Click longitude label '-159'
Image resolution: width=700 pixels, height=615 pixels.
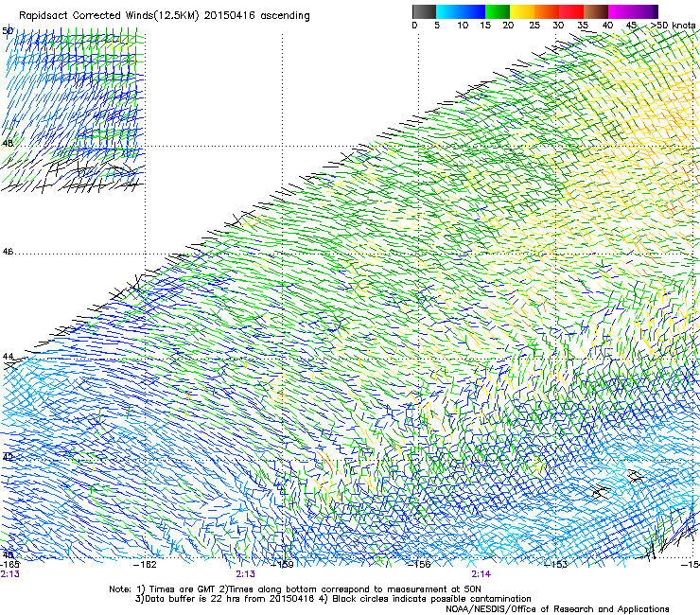283,565
